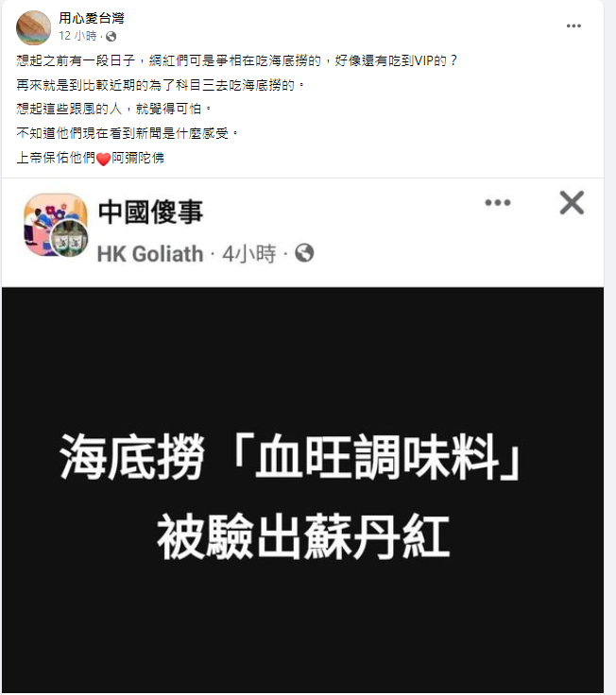Expand the shared post's three-dot menu
616x695 pixels.
pos(498,203)
